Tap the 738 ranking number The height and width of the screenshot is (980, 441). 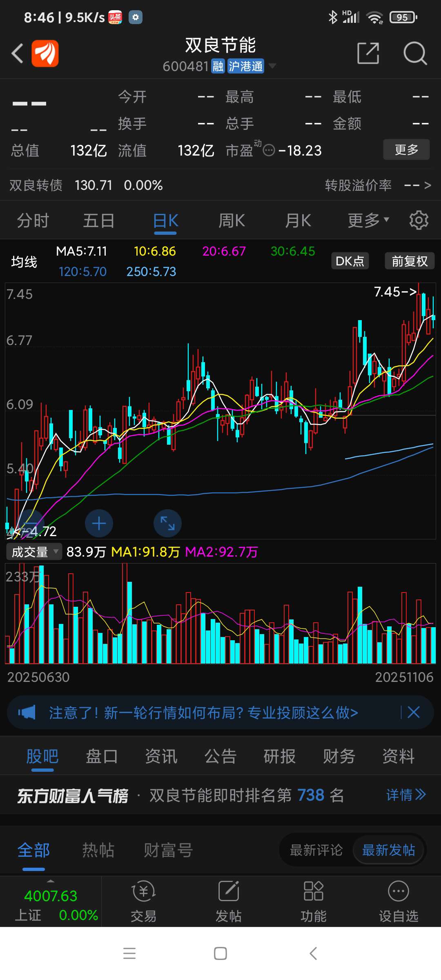coord(311,795)
